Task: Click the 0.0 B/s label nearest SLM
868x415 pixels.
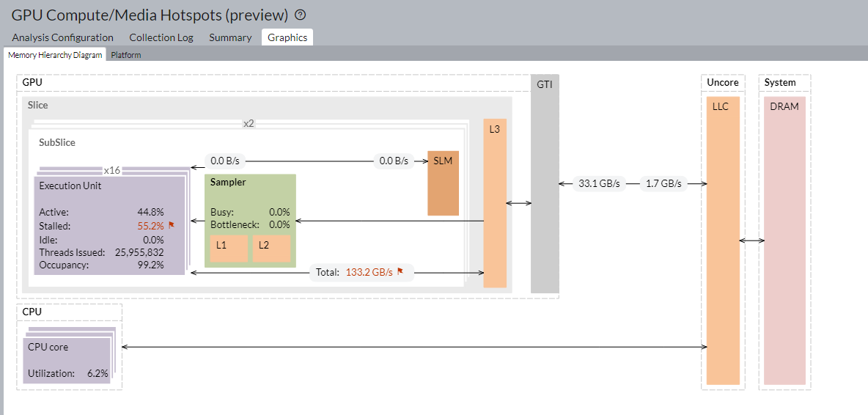Action: click(x=394, y=161)
